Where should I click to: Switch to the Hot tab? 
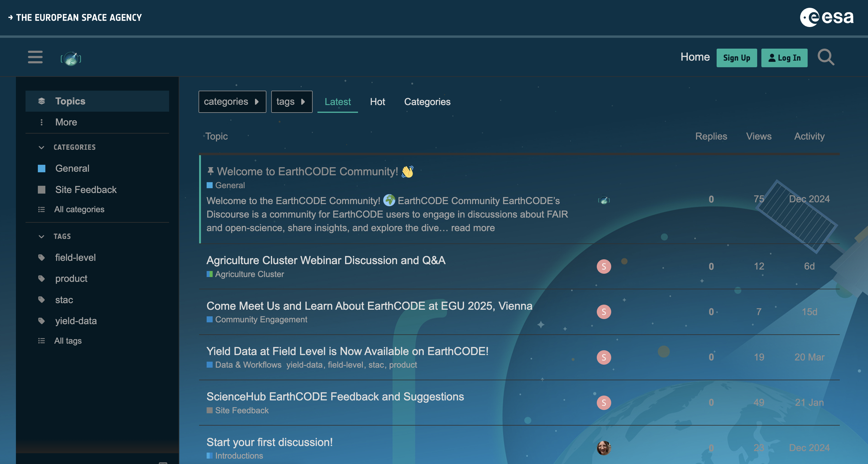click(378, 102)
